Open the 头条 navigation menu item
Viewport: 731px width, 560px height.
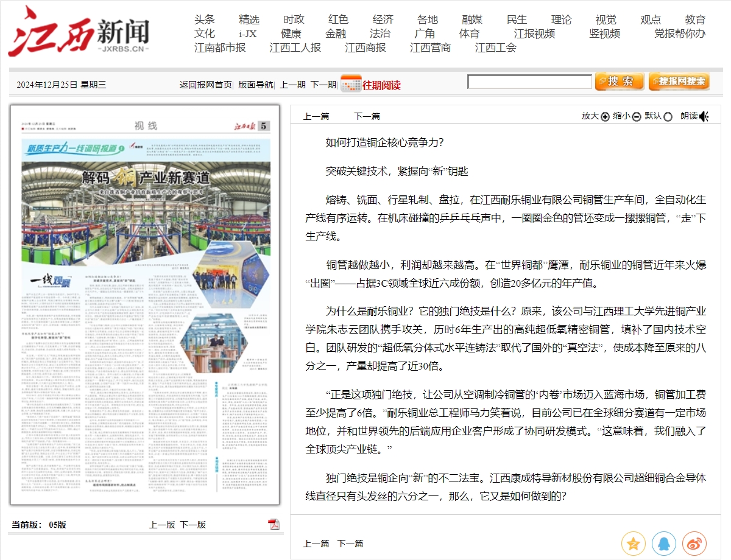(205, 19)
